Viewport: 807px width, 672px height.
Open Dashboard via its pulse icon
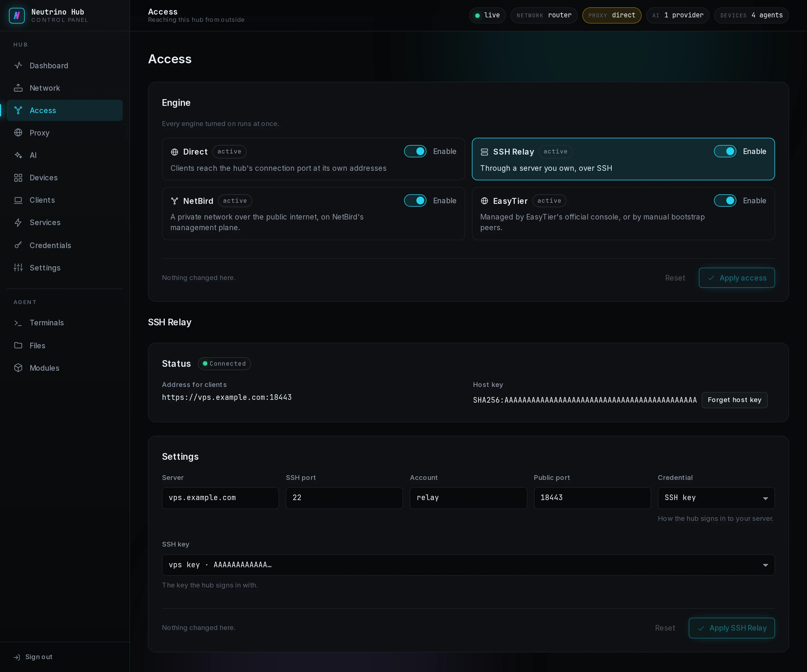(18, 65)
